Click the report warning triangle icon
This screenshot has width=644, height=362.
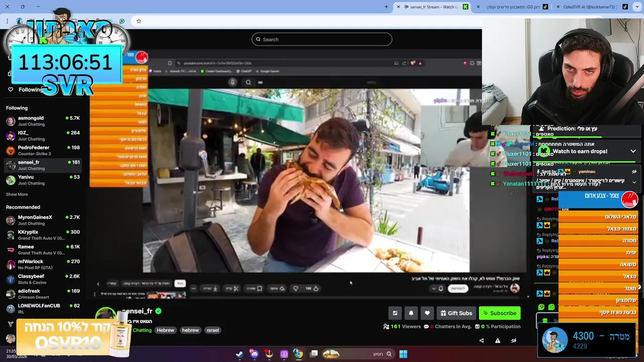pyautogui.click(x=498, y=340)
